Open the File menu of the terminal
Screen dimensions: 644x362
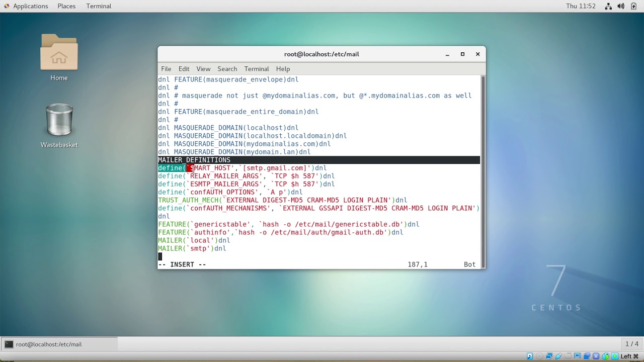point(166,69)
